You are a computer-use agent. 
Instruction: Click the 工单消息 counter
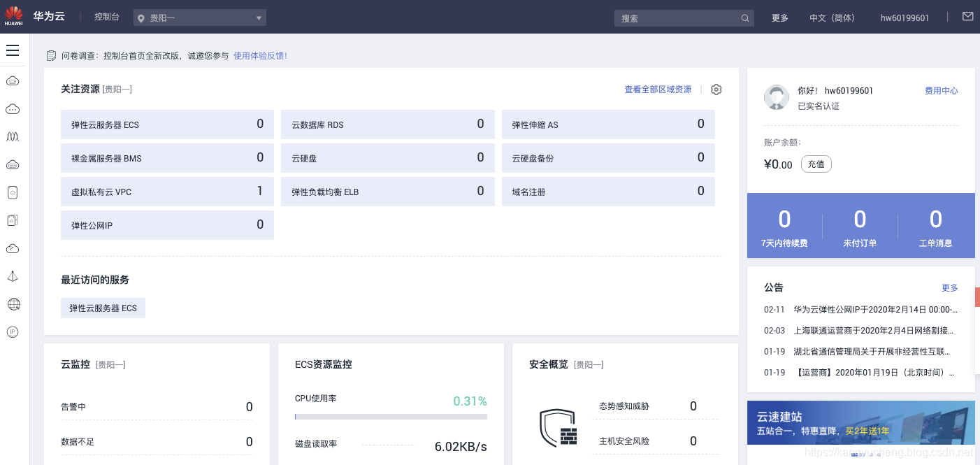(935, 228)
